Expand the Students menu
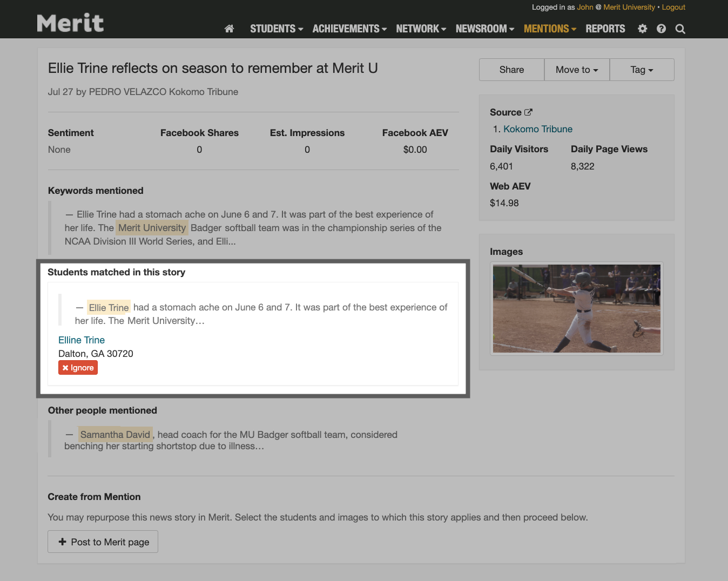 click(276, 29)
